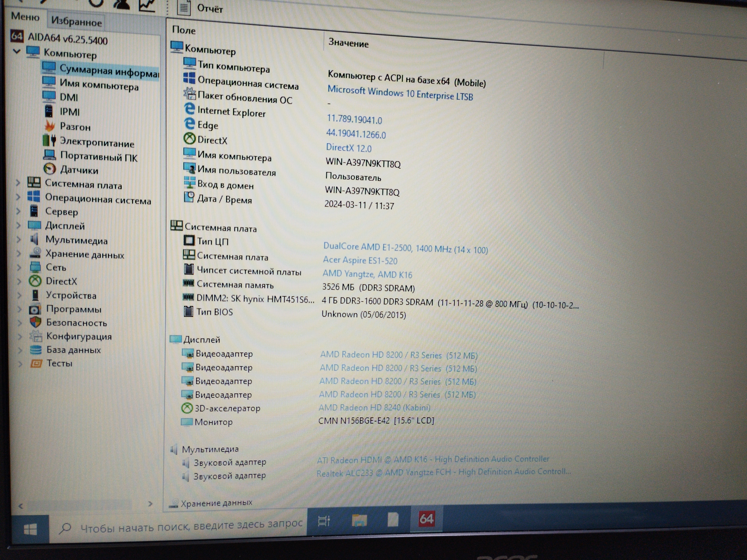This screenshot has height=560, width=747.
Task: Click the Электропитание battery icon
Action: [x=49, y=140]
